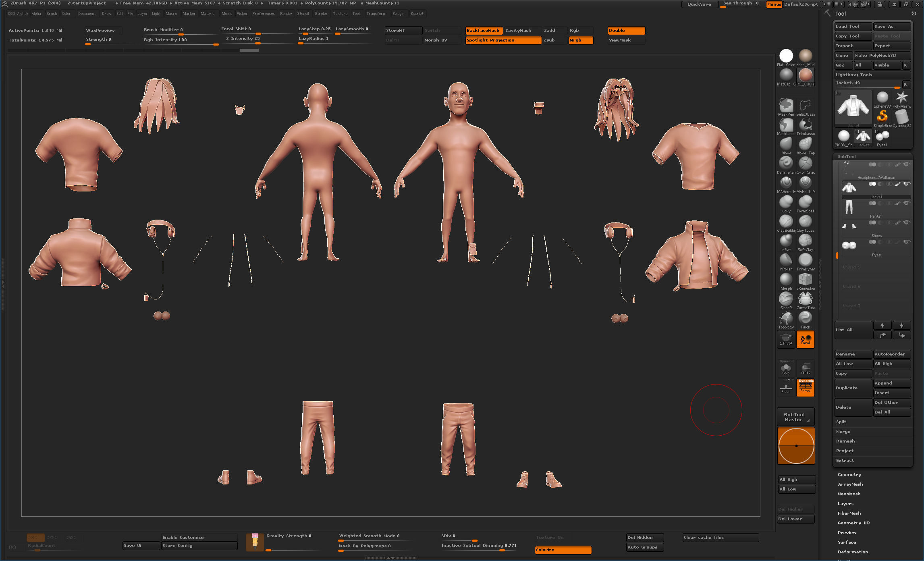Select the TrimLasso brush
924x561 pixels.
pos(805,125)
